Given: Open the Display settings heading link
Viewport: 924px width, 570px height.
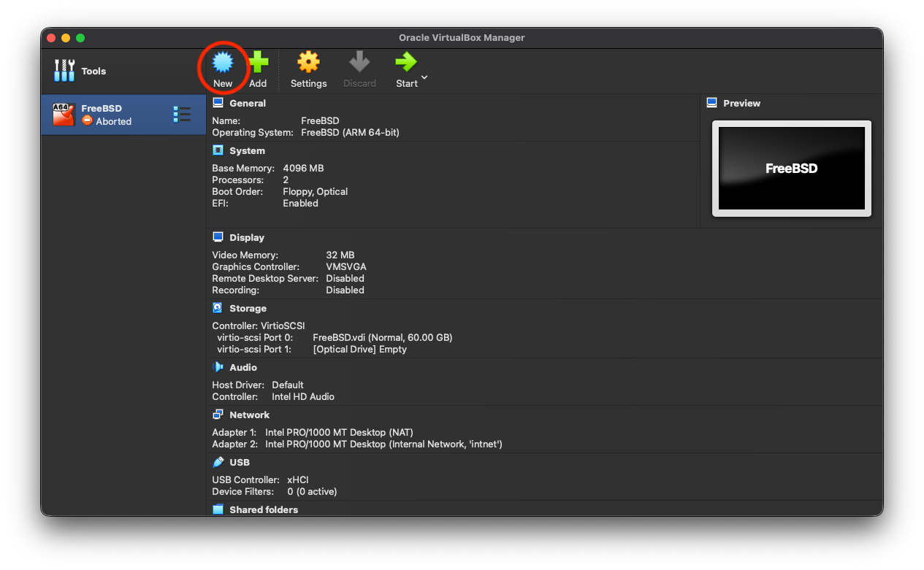Looking at the screenshot, I should 247,238.
